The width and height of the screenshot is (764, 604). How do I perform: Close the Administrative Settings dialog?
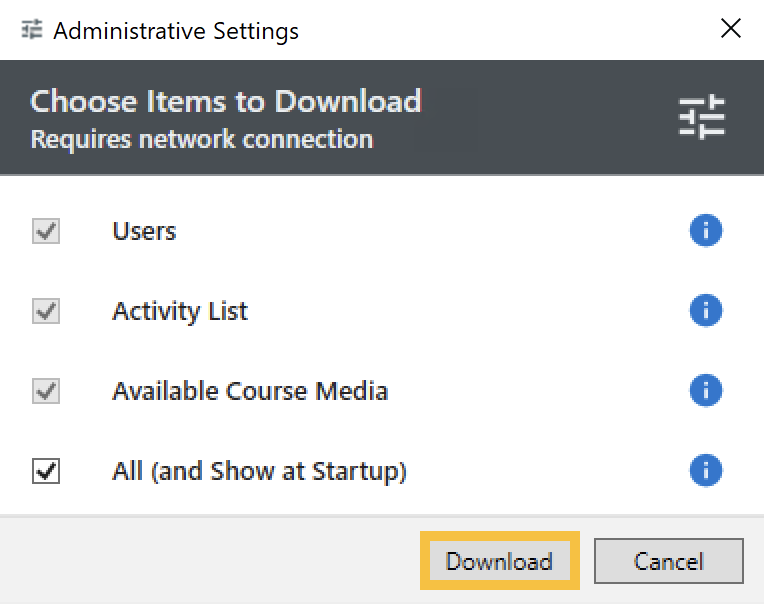click(x=731, y=29)
